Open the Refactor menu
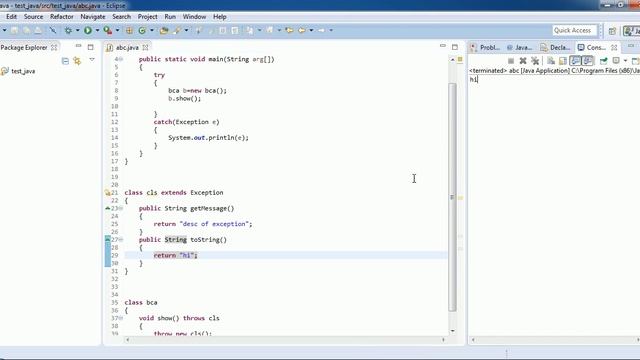The height and width of the screenshot is (360, 640). [x=62, y=17]
